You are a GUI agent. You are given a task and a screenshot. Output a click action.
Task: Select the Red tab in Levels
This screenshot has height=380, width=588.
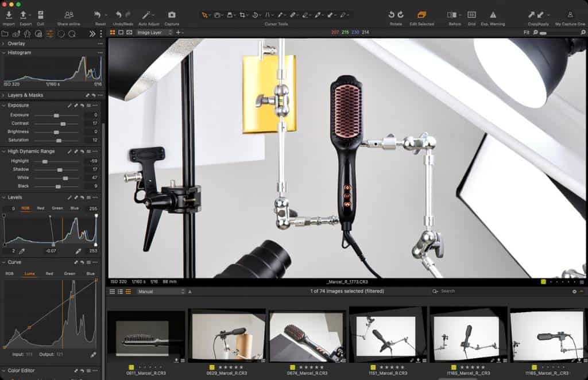click(x=41, y=208)
